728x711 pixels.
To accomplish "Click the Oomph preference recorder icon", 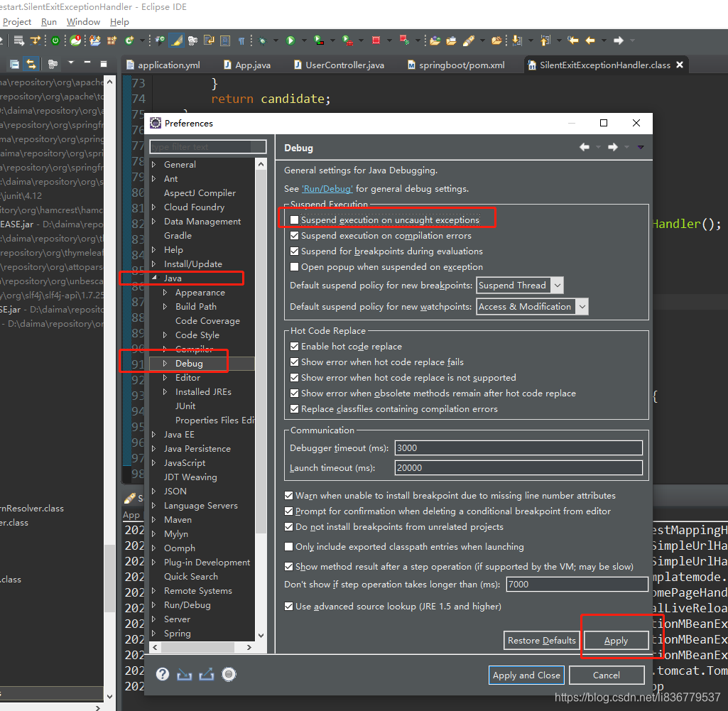I will coord(229,674).
